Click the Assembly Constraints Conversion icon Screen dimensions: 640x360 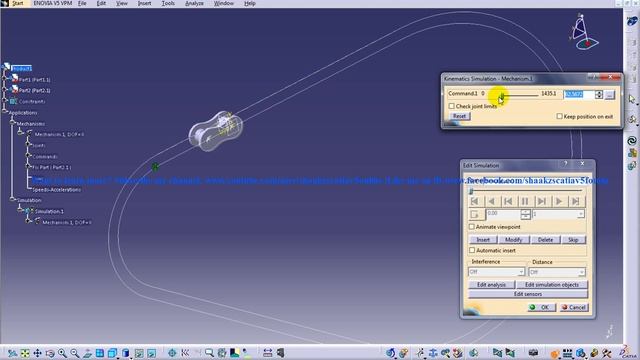[445, 353]
